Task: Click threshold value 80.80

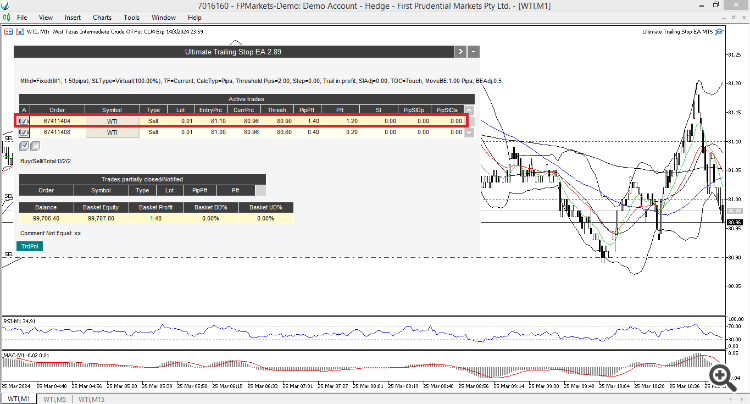Action: 284,132
